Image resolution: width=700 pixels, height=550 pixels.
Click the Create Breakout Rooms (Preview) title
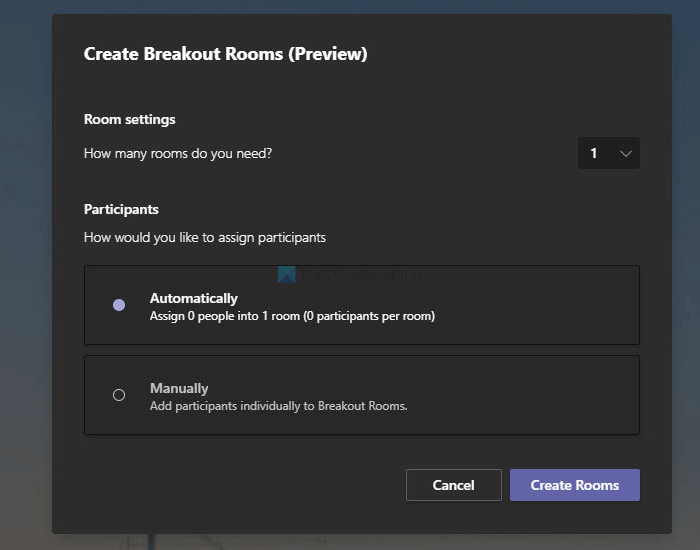pyautogui.click(x=225, y=54)
